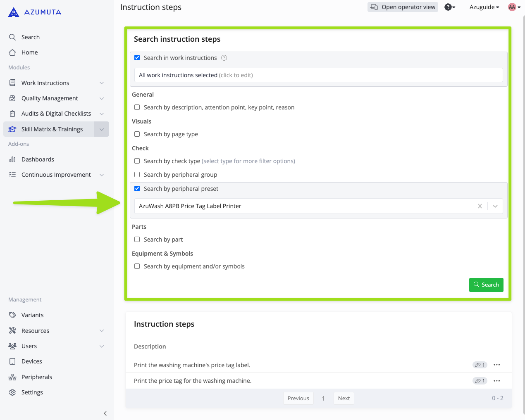The width and height of the screenshot is (525, 420).
Task: Click the Next pagination button
Action: tap(344, 398)
